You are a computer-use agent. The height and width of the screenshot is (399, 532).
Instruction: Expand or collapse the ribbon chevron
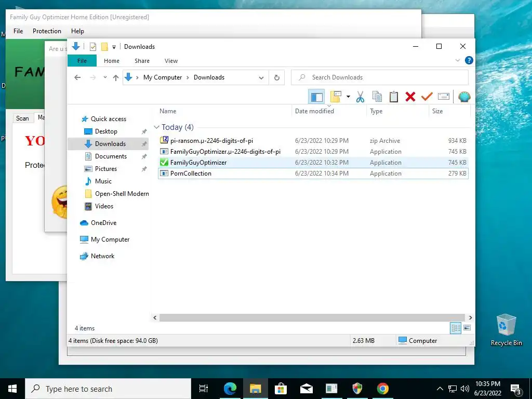[x=457, y=60]
